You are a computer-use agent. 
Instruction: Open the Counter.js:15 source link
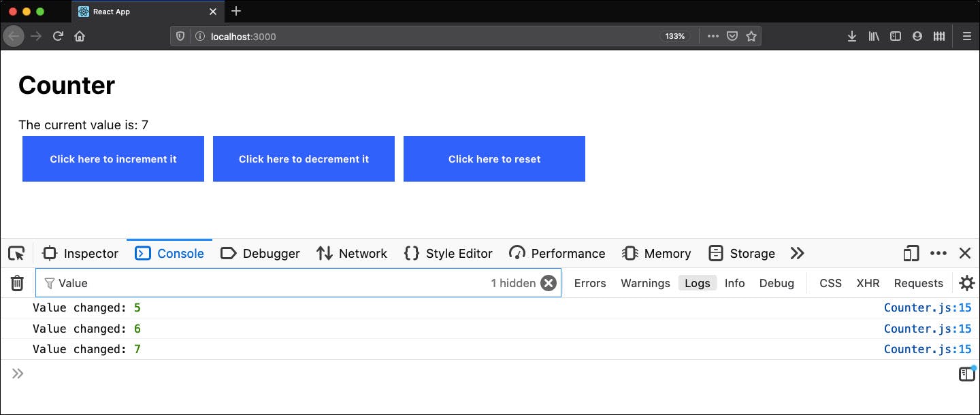927,308
